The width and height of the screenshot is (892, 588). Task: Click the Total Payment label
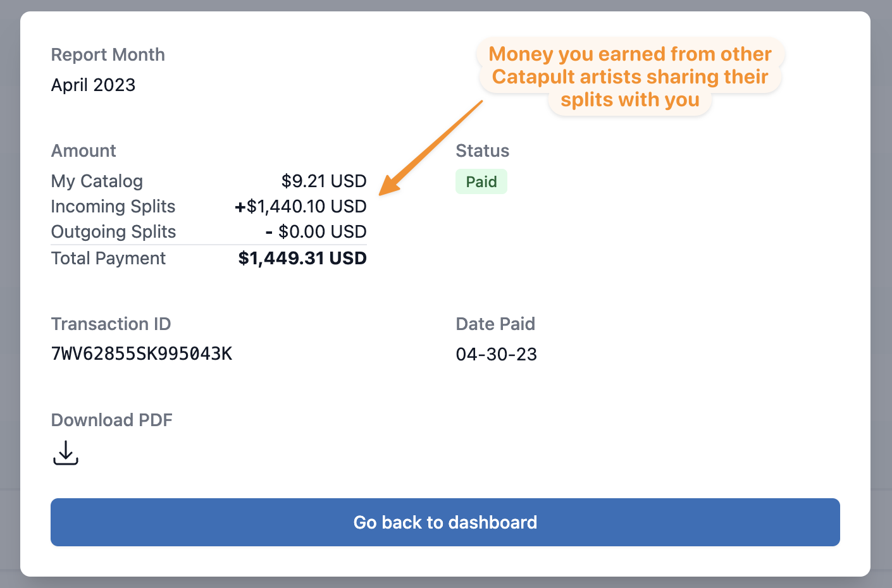pyautogui.click(x=108, y=259)
